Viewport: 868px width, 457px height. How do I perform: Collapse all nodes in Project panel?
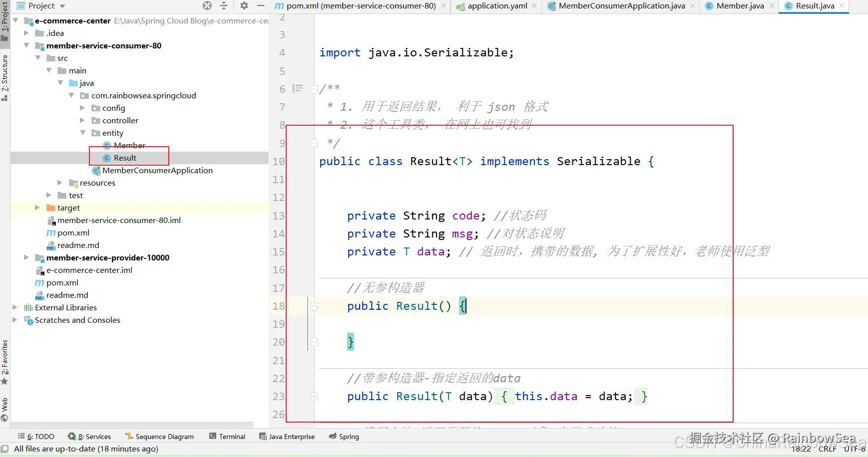click(x=224, y=5)
